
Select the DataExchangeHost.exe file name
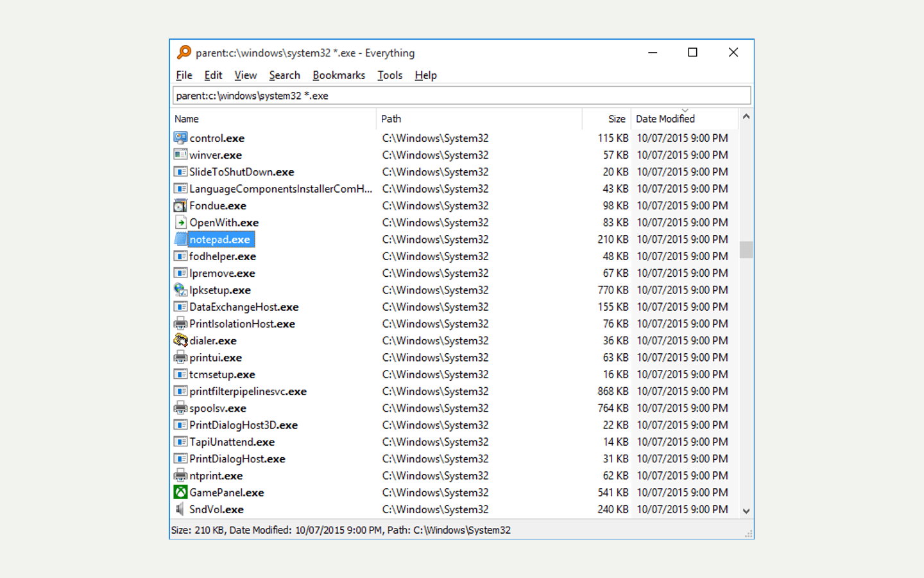(244, 307)
